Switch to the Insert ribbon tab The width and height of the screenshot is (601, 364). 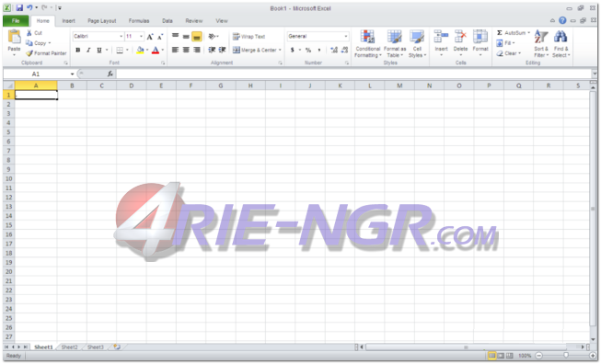coord(69,20)
